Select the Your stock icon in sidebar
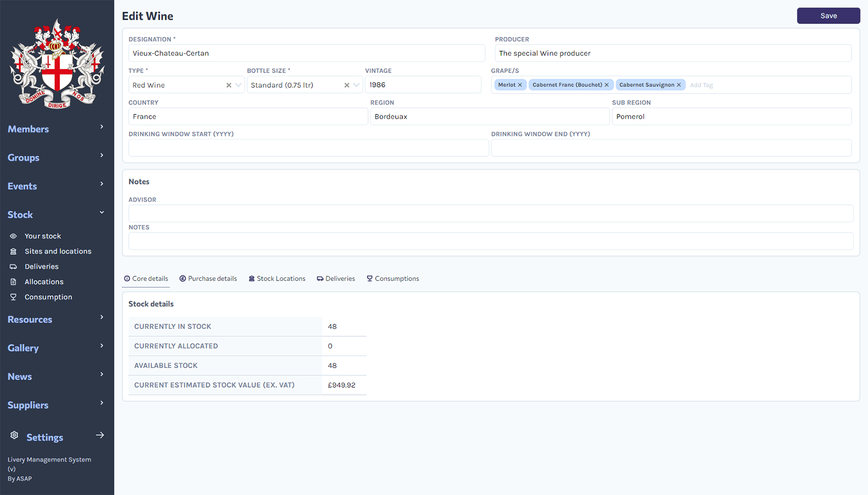868x495 pixels. (13, 236)
